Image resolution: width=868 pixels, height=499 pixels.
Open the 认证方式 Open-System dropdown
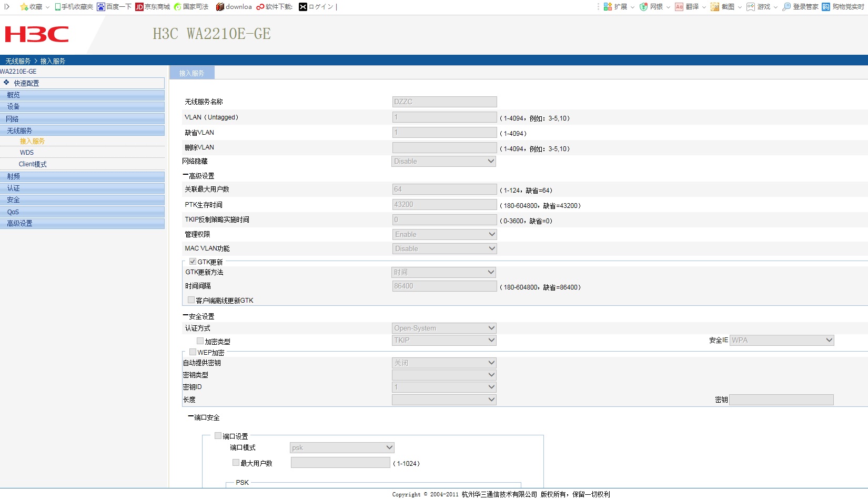point(444,328)
